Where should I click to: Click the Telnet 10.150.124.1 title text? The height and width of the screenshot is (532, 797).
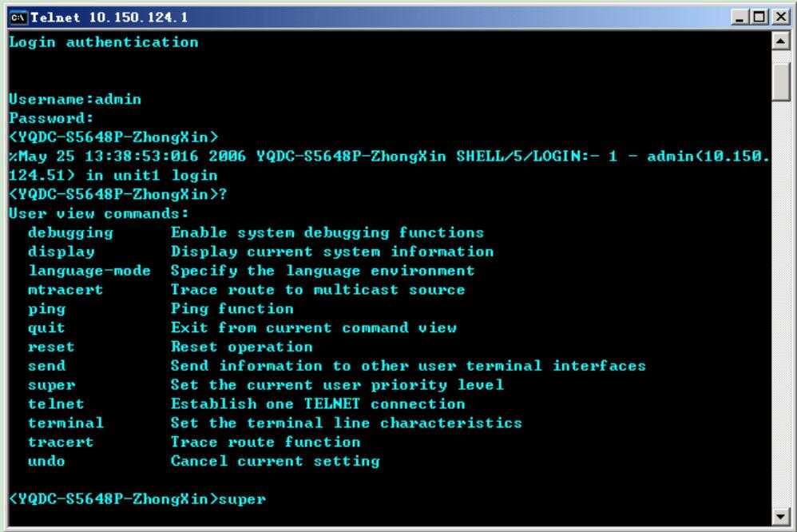[109, 18]
